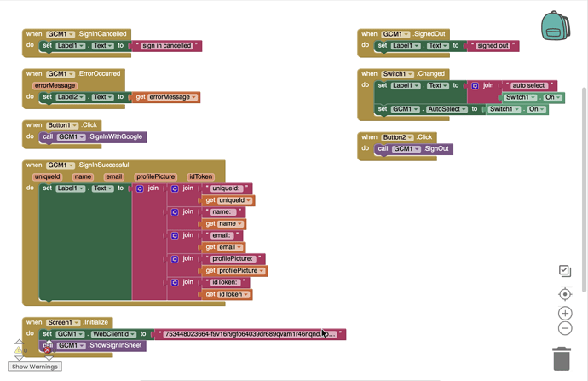Open mutator gear on the idToken: join block

click(x=175, y=282)
